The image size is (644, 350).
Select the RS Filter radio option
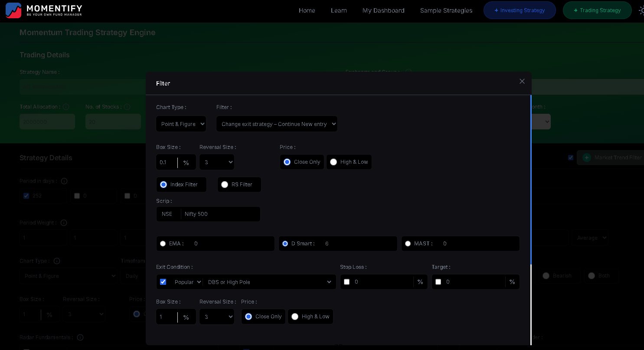[225, 185]
